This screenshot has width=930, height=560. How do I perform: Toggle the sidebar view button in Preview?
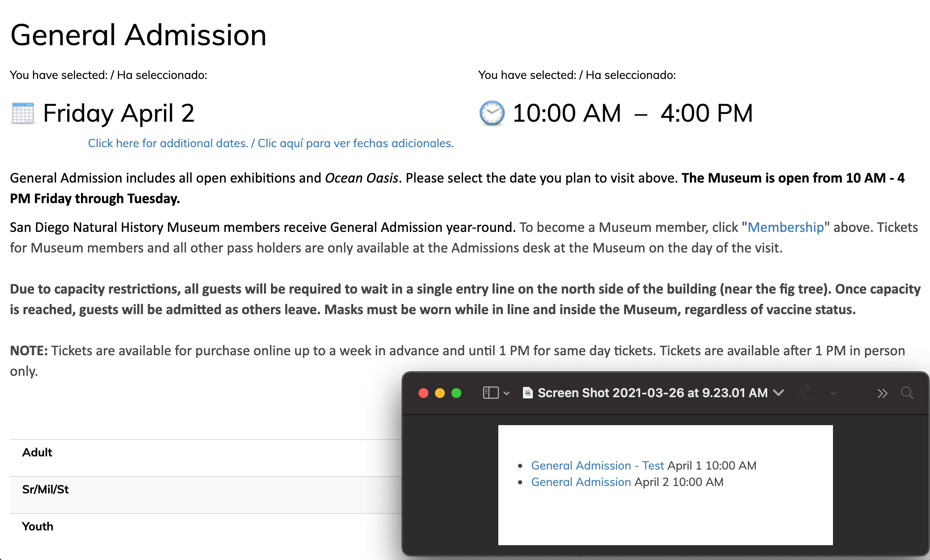point(490,393)
